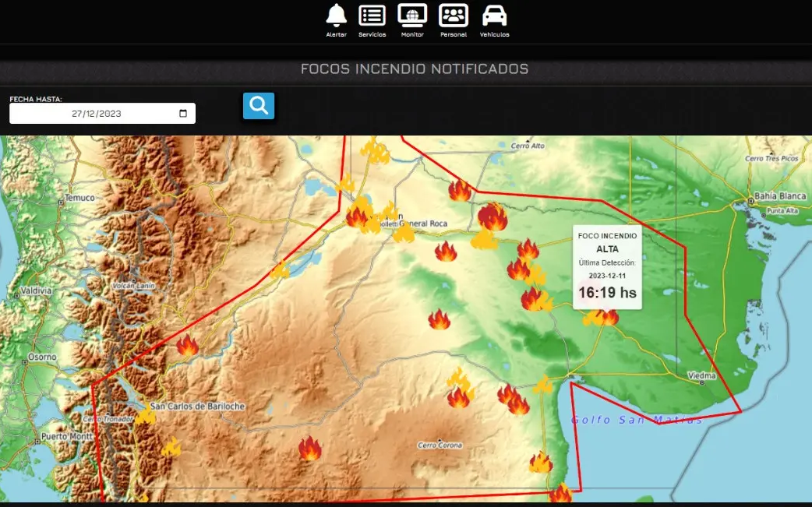Viewport: 812px width, 507px height.
Task: Open the calendar picker in date field
Action: tap(183, 113)
